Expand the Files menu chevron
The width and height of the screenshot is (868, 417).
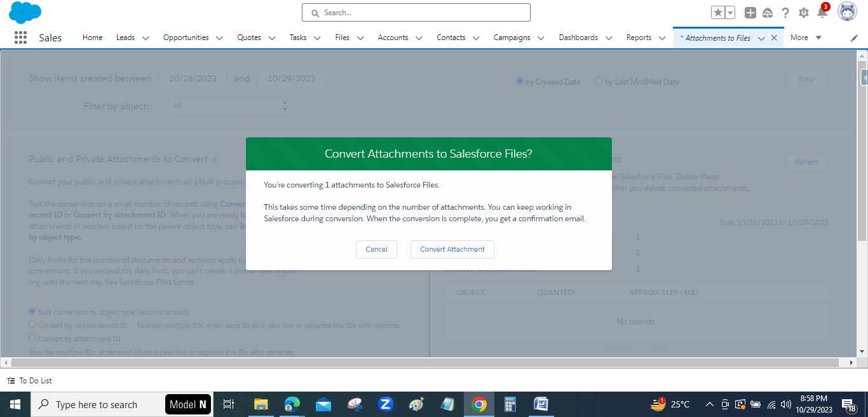[x=360, y=38]
